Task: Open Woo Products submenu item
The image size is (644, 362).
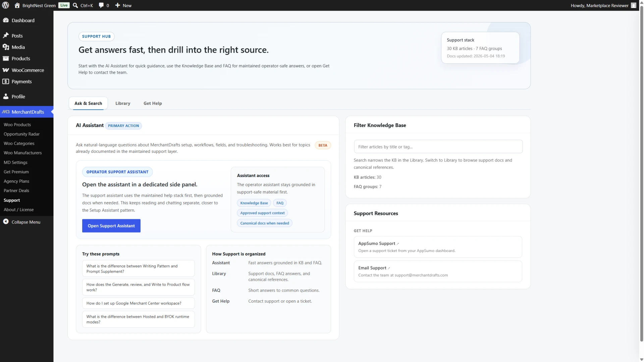Action: coord(17,124)
